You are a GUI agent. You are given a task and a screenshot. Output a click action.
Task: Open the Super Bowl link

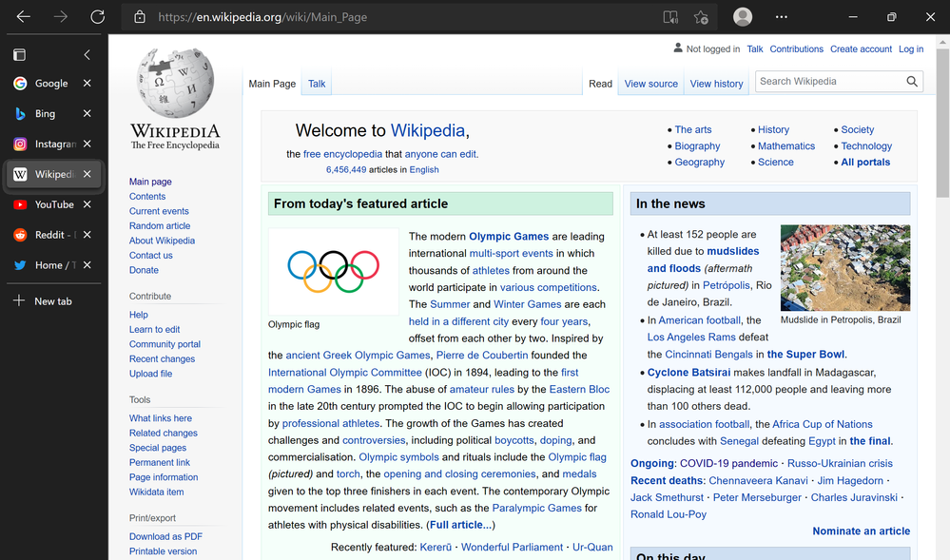[x=805, y=354]
